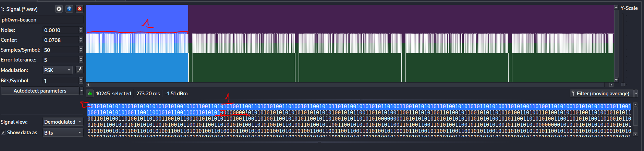Image resolution: width=644 pixels, height=151 pixels.
Task: Open filter type options arrow
Action: tap(636, 94)
